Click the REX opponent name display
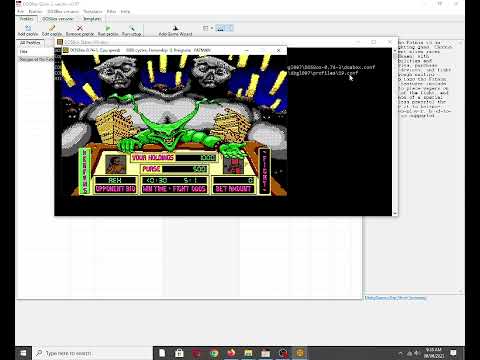480x360 pixels. click(115, 180)
